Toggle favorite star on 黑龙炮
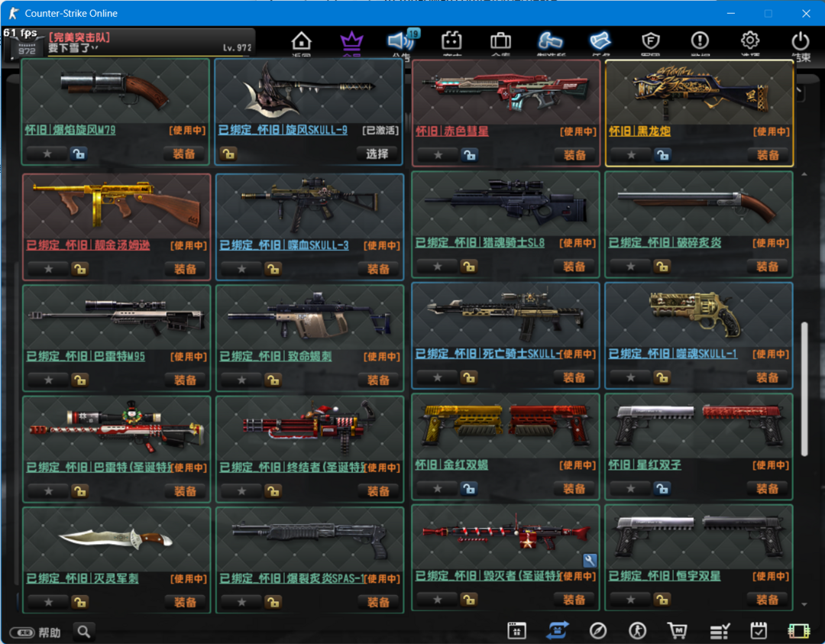825x644 pixels. tap(632, 155)
